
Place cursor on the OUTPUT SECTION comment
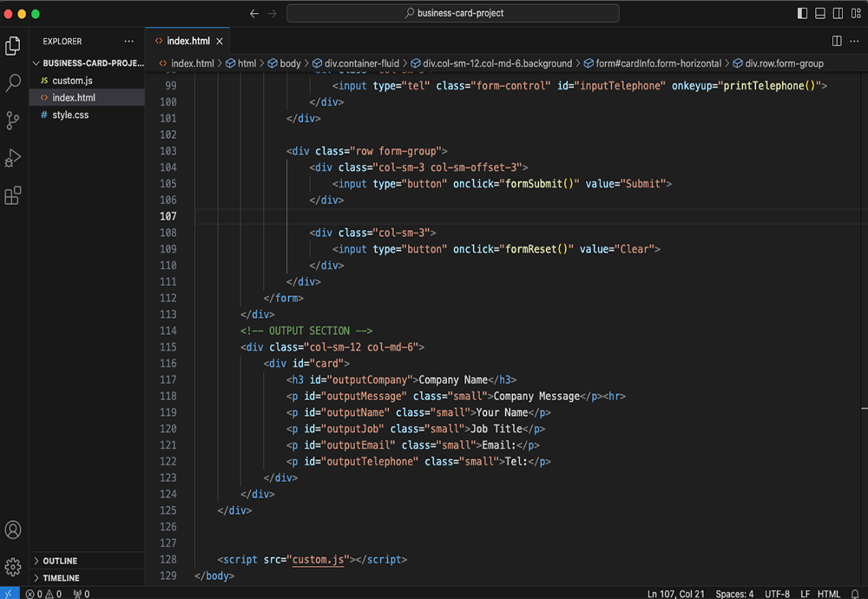tap(306, 331)
